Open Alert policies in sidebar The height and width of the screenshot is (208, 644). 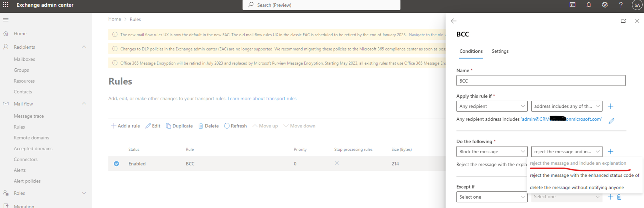coord(27,181)
